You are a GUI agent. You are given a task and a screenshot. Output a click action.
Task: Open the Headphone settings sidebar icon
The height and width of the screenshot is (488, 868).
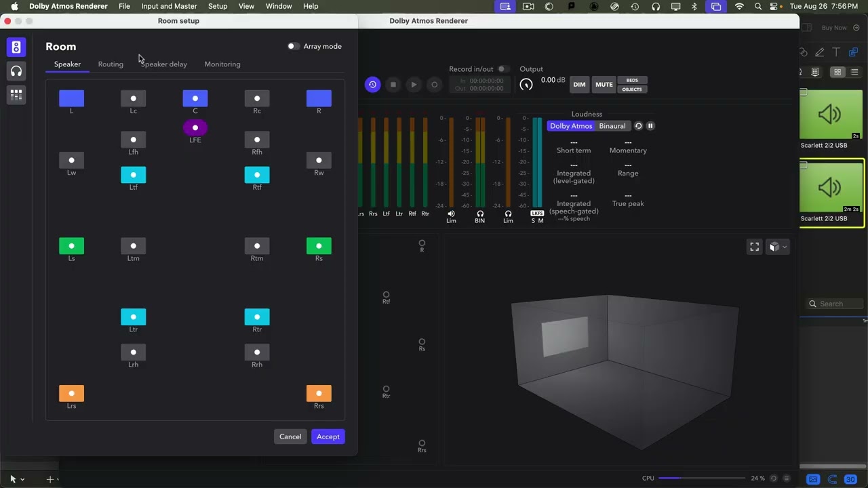point(16,70)
